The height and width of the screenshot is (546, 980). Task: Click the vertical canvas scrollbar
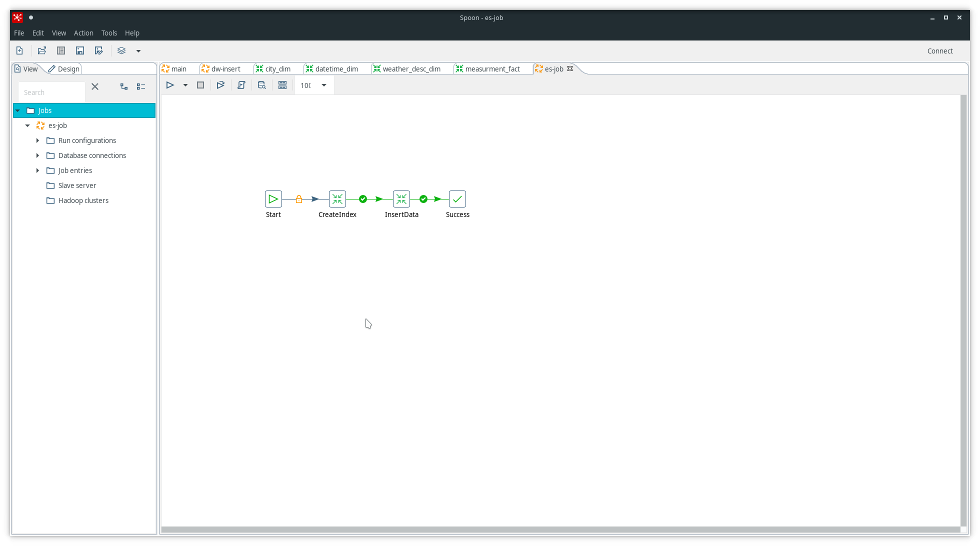pos(963,310)
